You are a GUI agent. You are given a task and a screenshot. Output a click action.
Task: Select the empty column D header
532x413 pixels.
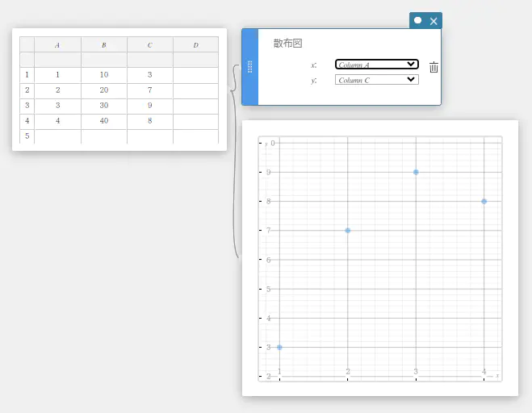pyautogui.click(x=195, y=45)
